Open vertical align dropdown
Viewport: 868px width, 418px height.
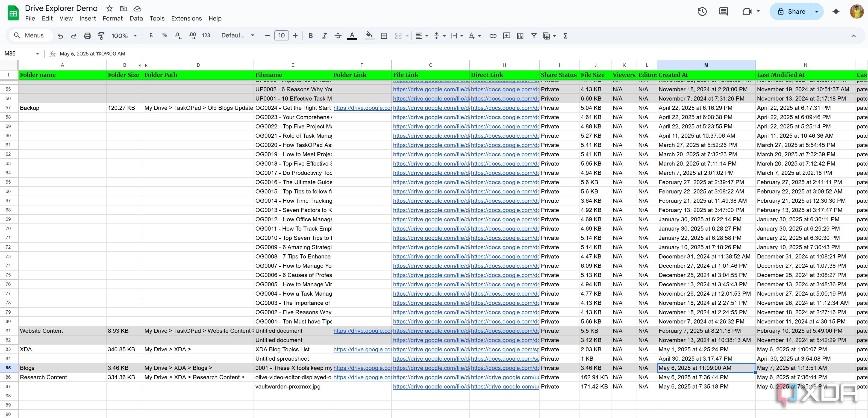point(440,36)
